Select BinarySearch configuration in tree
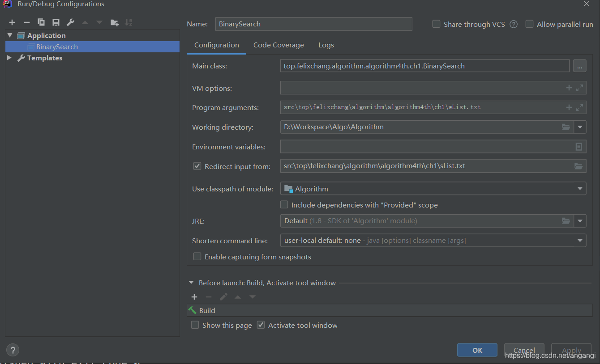The width and height of the screenshot is (600, 364). 92,47
